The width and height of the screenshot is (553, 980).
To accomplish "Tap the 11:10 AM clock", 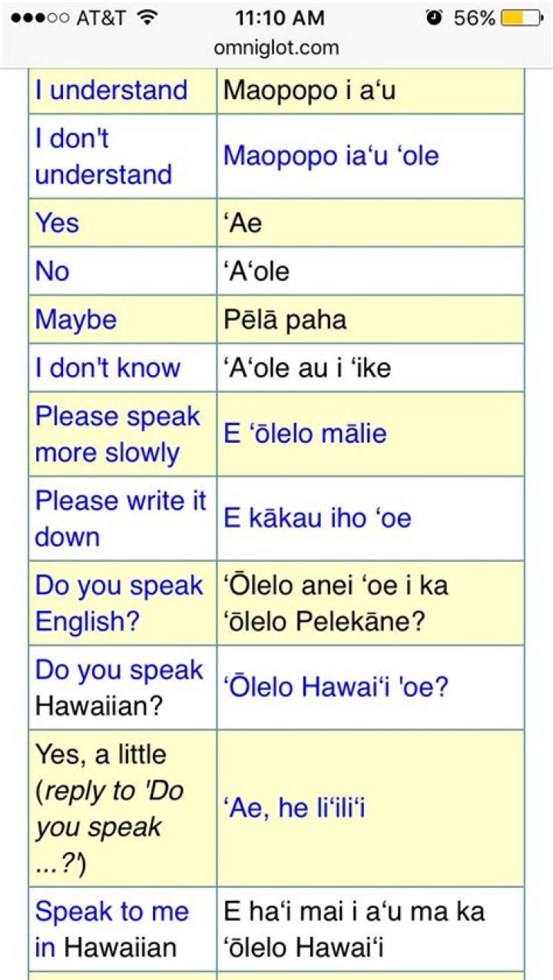I will (x=280, y=18).
